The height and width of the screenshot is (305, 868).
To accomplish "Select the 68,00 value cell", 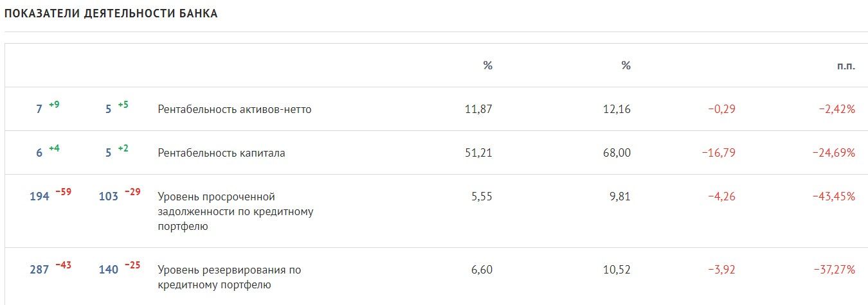I will (x=617, y=153).
